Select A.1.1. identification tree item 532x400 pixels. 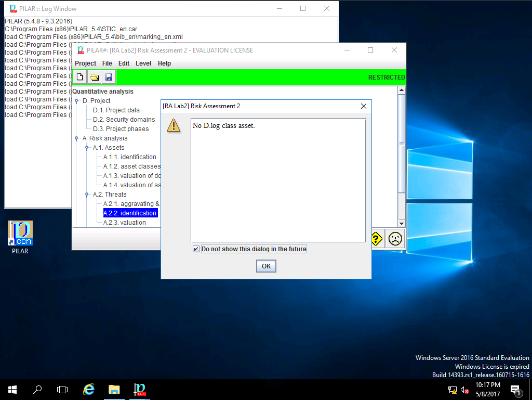(129, 157)
